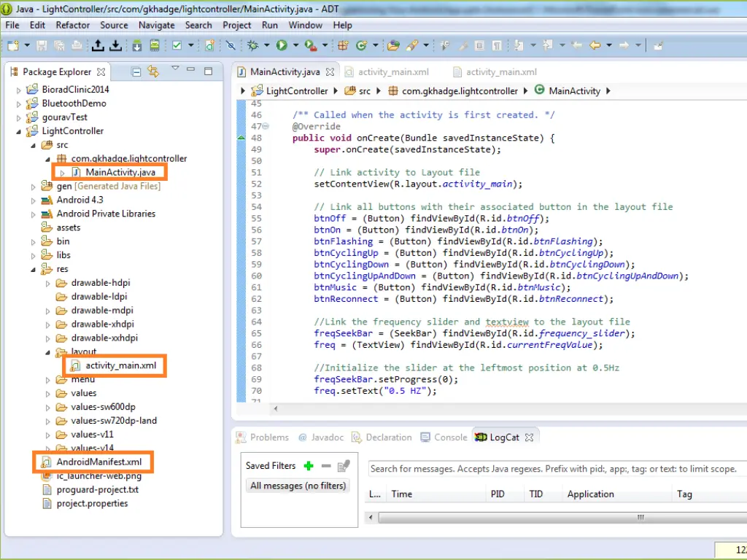The width and height of the screenshot is (747, 560).
Task: Expand the gouravTest project
Action: click(18, 117)
